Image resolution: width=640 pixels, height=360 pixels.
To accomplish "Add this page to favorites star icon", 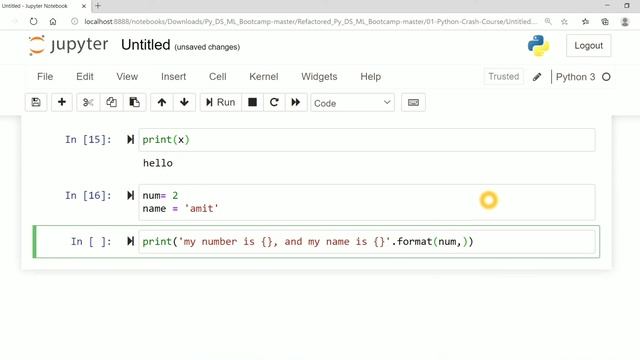I will (564, 21).
